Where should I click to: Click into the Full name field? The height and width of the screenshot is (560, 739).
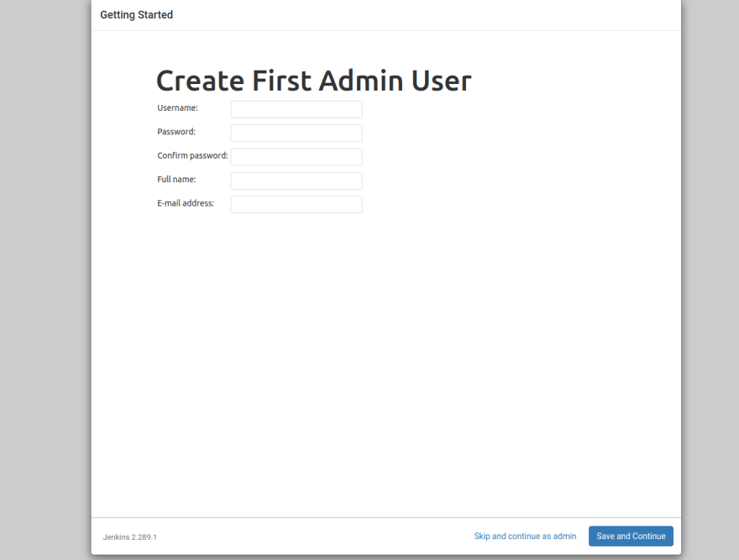(x=296, y=181)
